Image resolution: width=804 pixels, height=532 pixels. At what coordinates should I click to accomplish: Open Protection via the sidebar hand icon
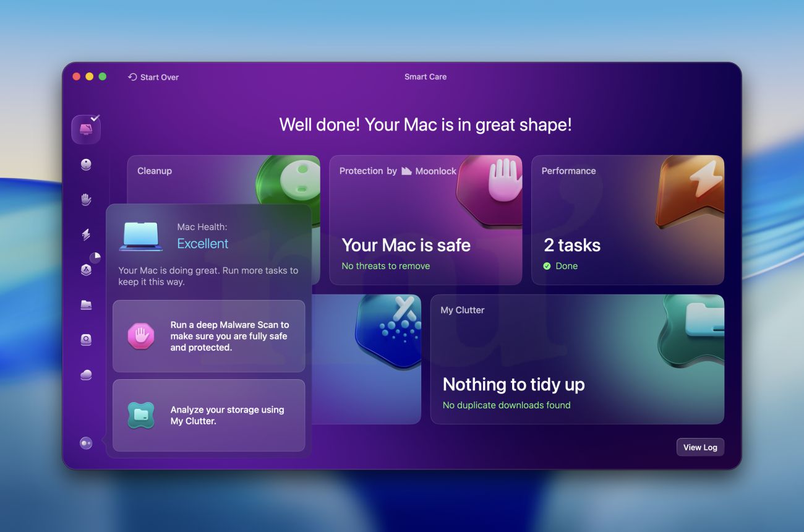[x=86, y=199]
